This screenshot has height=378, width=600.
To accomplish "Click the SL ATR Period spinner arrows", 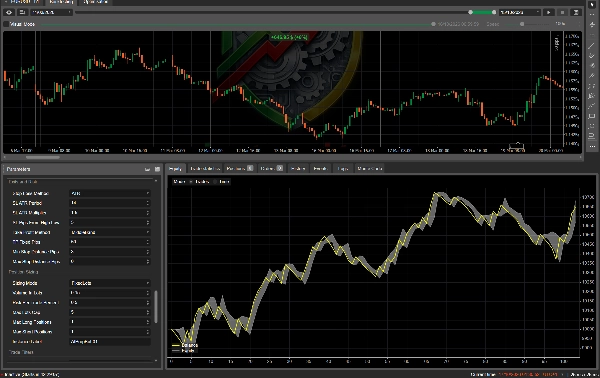I will point(148,203).
